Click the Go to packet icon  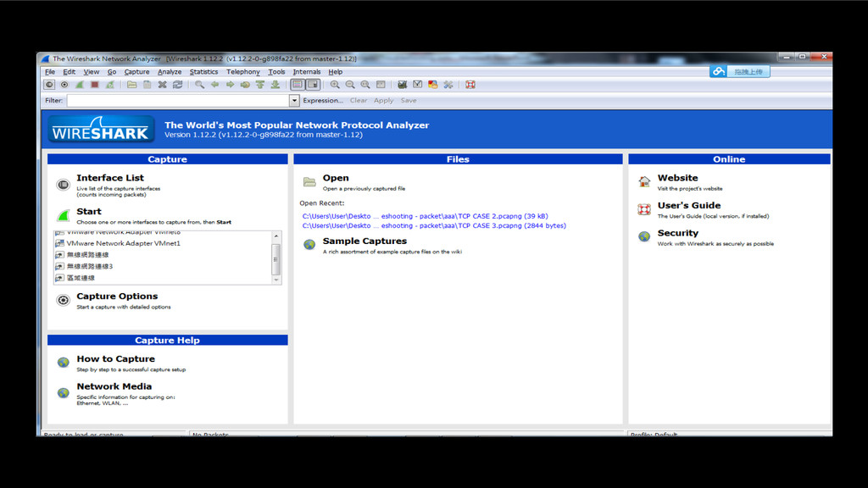click(245, 85)
